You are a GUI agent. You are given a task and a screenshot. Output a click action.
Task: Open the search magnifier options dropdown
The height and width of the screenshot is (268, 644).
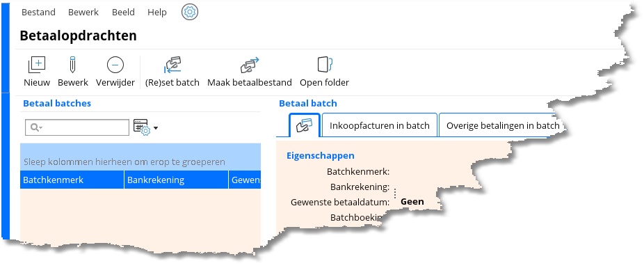click(36, 127)
